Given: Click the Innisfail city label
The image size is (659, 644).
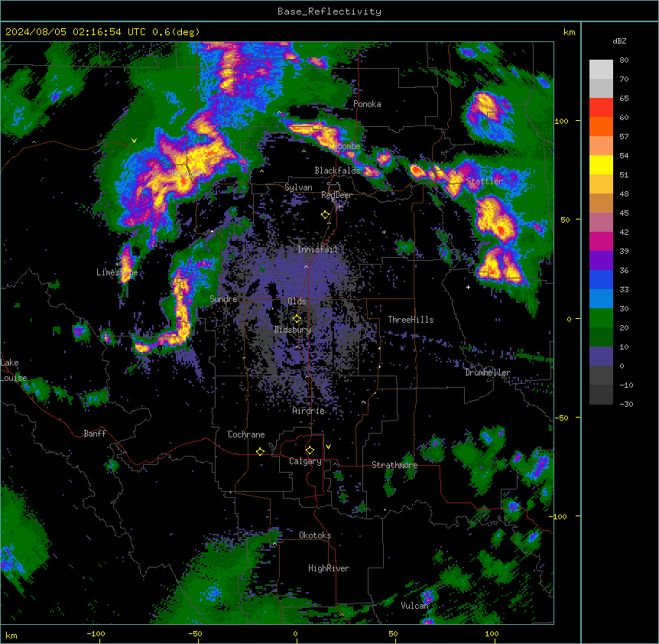Looking at the screenshot, I should pos(317,249).
